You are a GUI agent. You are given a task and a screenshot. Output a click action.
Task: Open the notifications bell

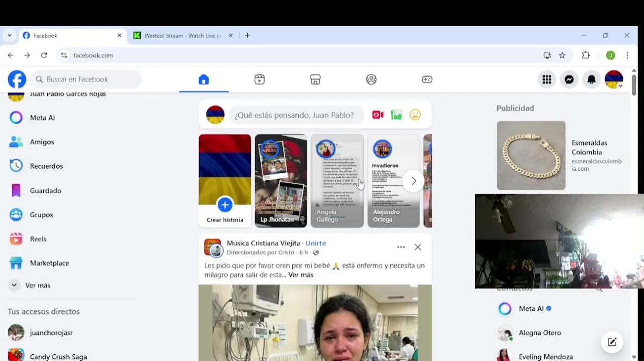point(592,79)
